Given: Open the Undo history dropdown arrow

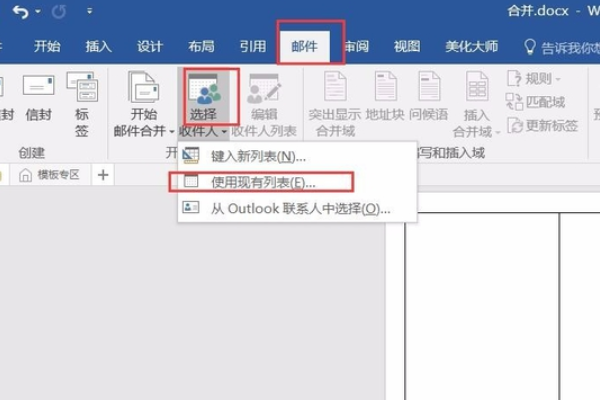Looking at the screenshot, I should 38,11.
